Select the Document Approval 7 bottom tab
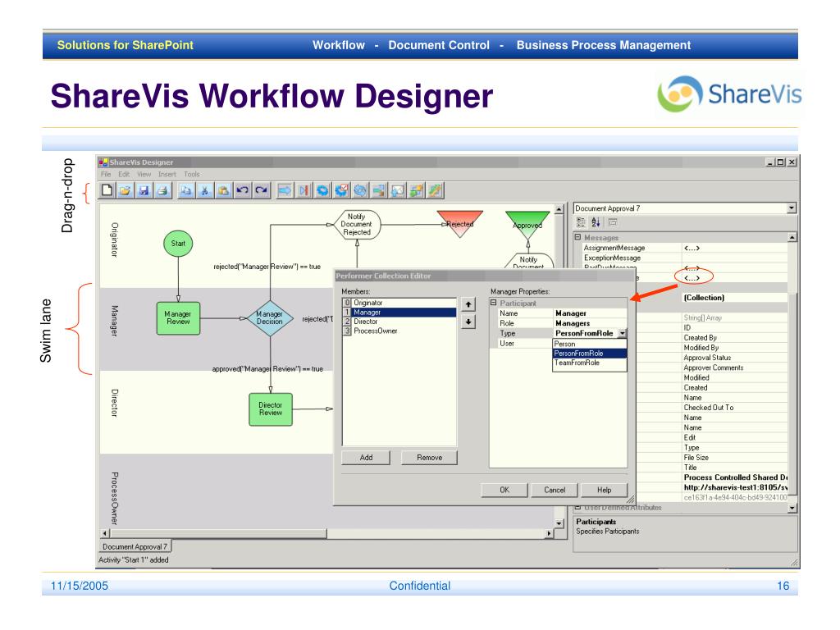The height and width of the screenshot is (630, 840). [x=135, y=546]
